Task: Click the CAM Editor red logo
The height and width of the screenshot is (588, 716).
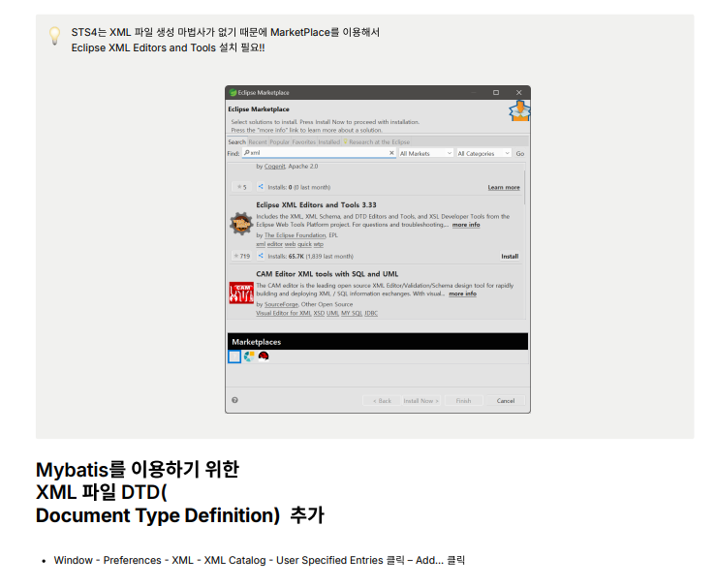Action: click(241, 293)
